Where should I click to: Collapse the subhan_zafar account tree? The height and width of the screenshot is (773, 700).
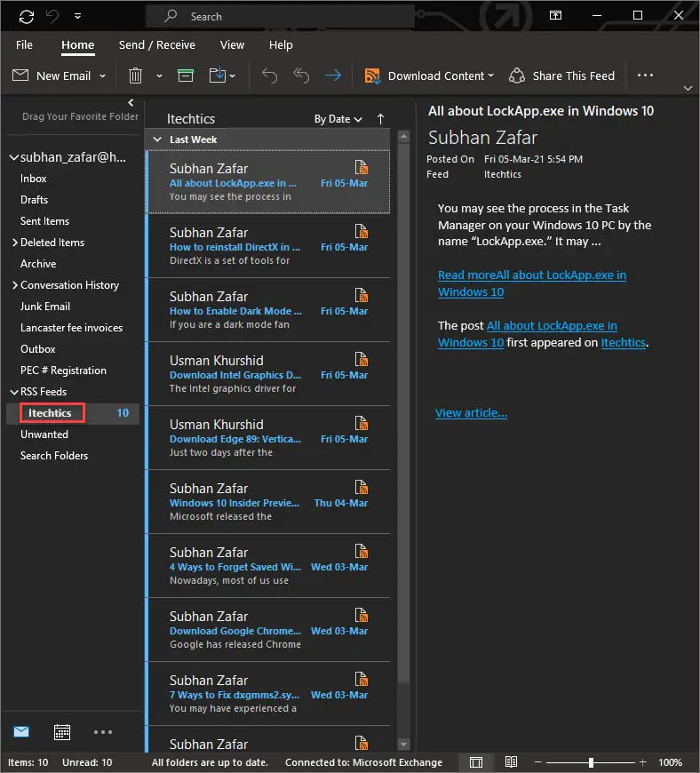14,158
